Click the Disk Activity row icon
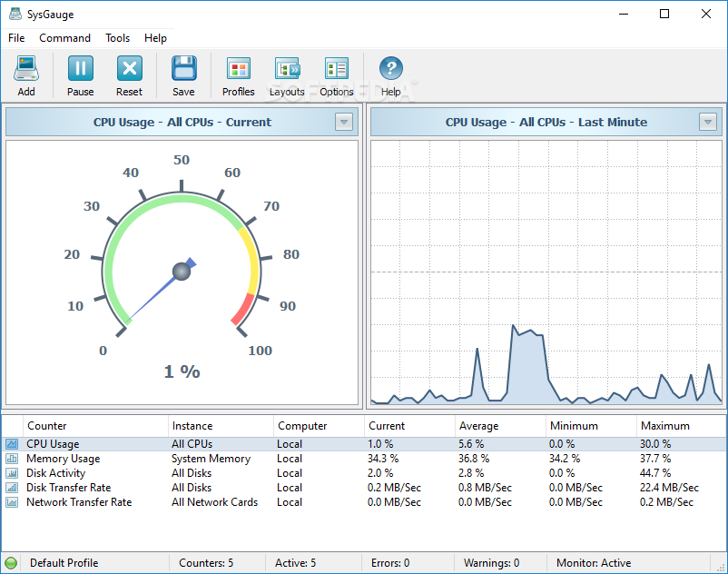 [12, 473]
